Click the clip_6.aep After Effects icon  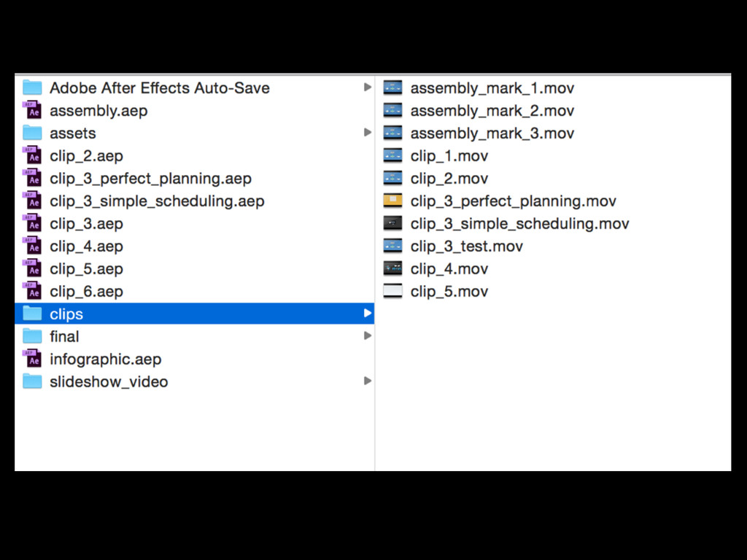click(x=32, y=292)
